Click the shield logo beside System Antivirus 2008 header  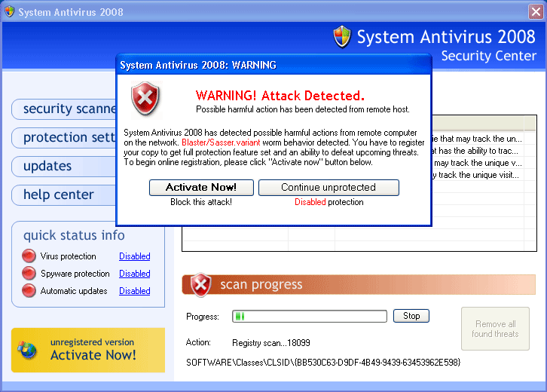pyautogui.click(x=342, y=37)
